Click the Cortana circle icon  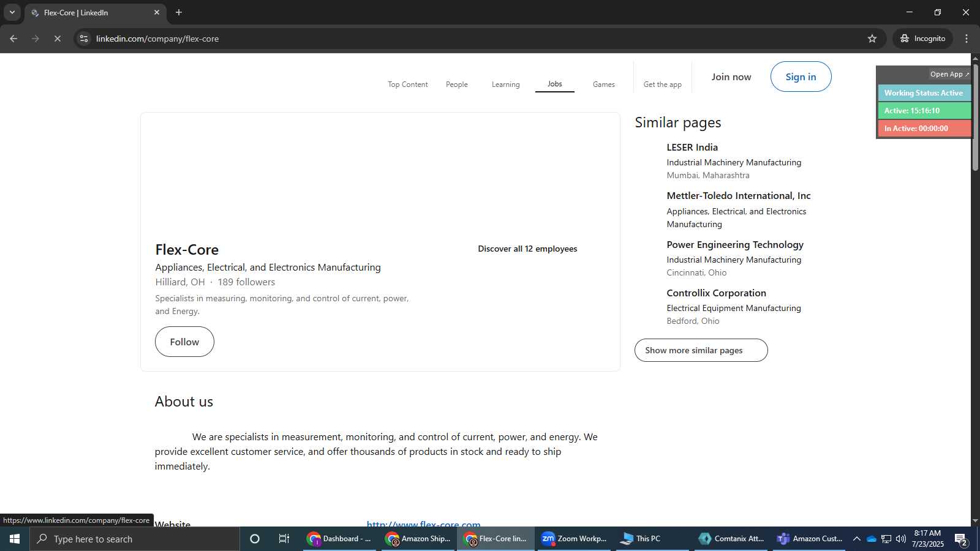pos(255,539)
